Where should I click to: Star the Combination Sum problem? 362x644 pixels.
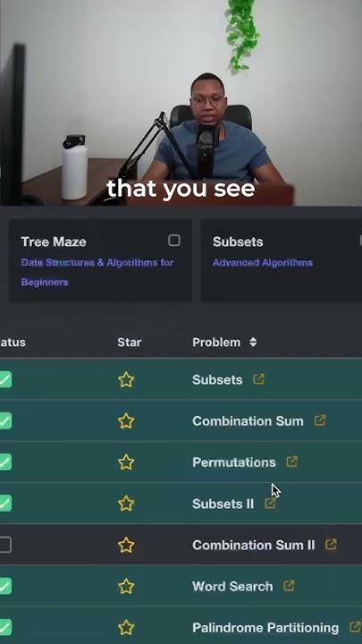click(126, 421)
